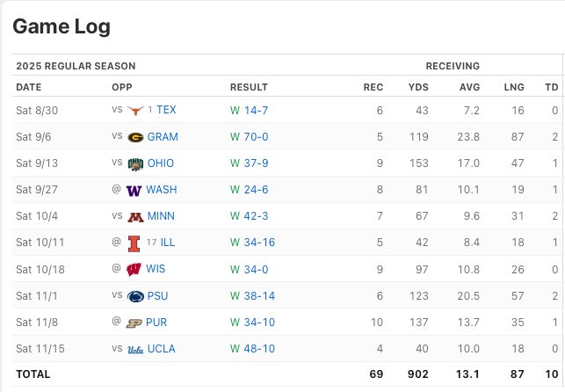Open the GRAM opponent team link
The image size is (565, 392).
163,137
